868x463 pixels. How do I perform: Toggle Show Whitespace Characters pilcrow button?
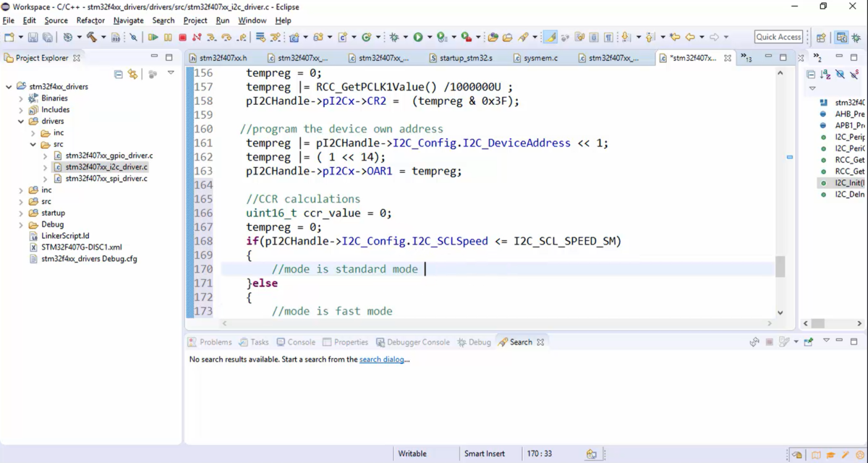tap(609, 37)
